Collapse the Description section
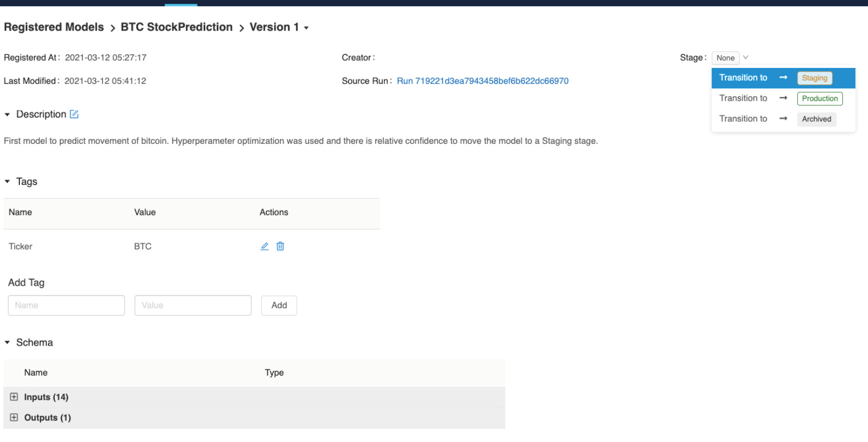Screen dimensions: 868x442 pyautogui.click(x=7, y=114)
